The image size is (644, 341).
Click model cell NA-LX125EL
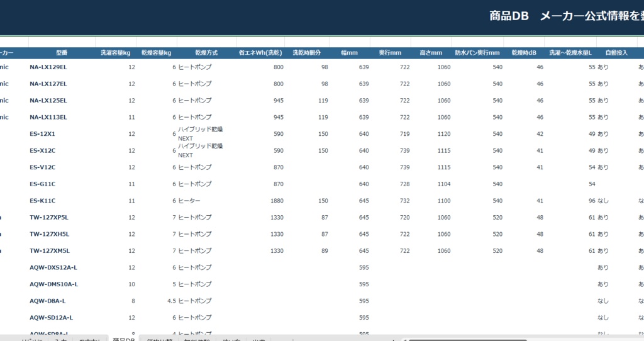48,100
